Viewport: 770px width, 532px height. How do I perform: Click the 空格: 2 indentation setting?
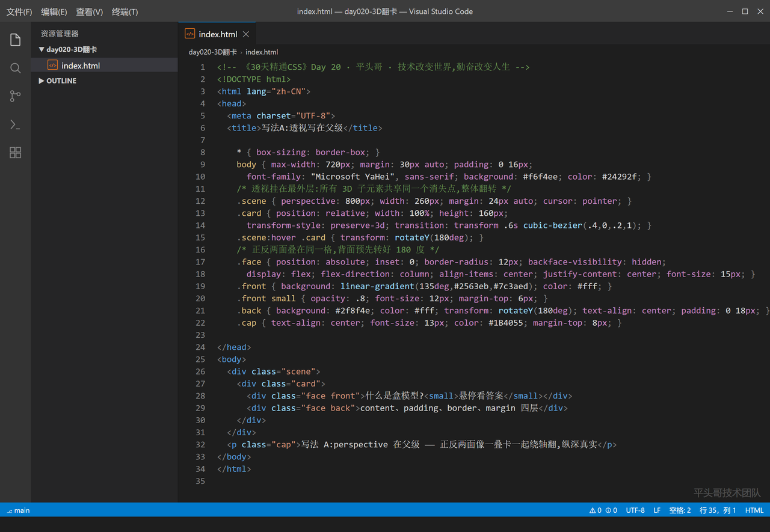coord(680,510)
